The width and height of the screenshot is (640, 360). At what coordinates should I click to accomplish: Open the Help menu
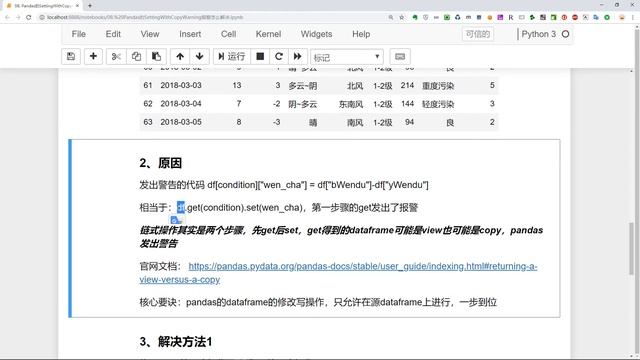pyautogui.click(x=361, y=34)
